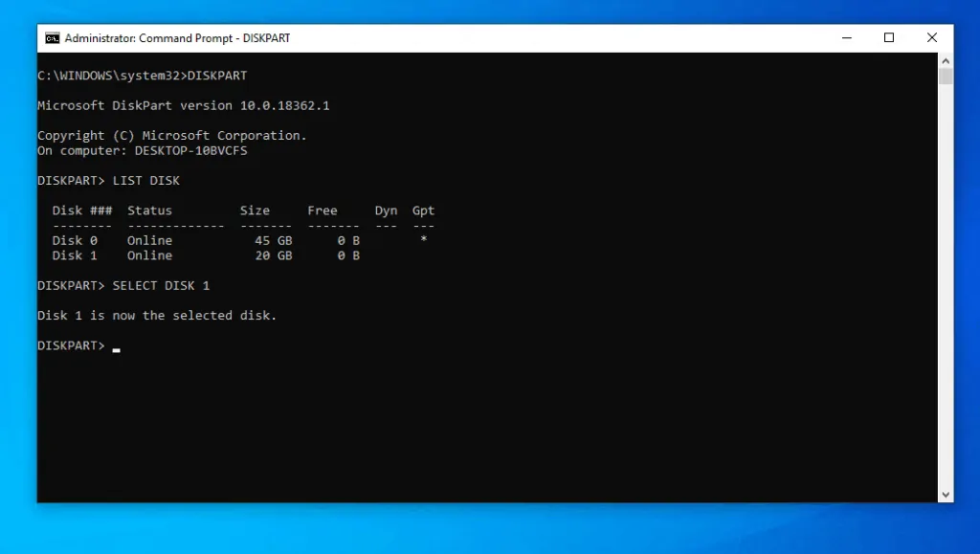The image size is (980, 554).
Task: Click the line saying Disk 1 is now selected
Action: 156,315
